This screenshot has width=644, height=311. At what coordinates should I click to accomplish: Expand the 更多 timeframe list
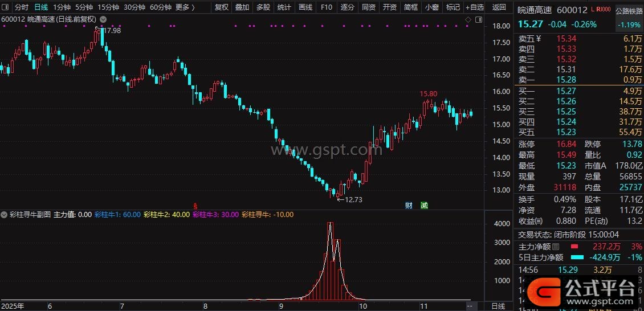(x=184, y=7)
